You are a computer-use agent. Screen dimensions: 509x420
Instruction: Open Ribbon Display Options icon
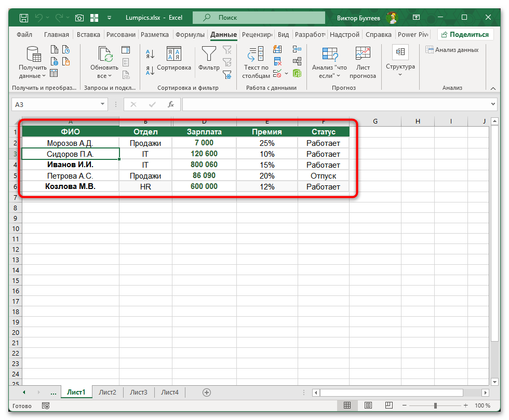[416, 18]
